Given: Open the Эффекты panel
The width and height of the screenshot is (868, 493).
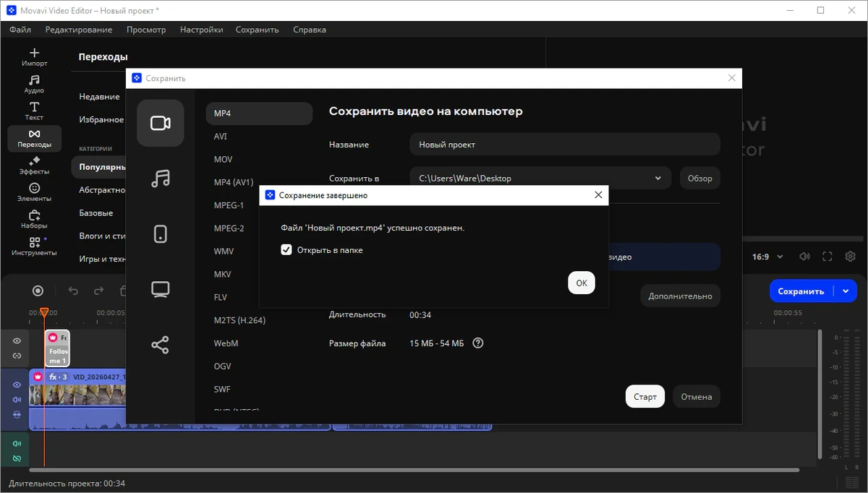Looking at the screenshot, I should (x=34, y=166).
